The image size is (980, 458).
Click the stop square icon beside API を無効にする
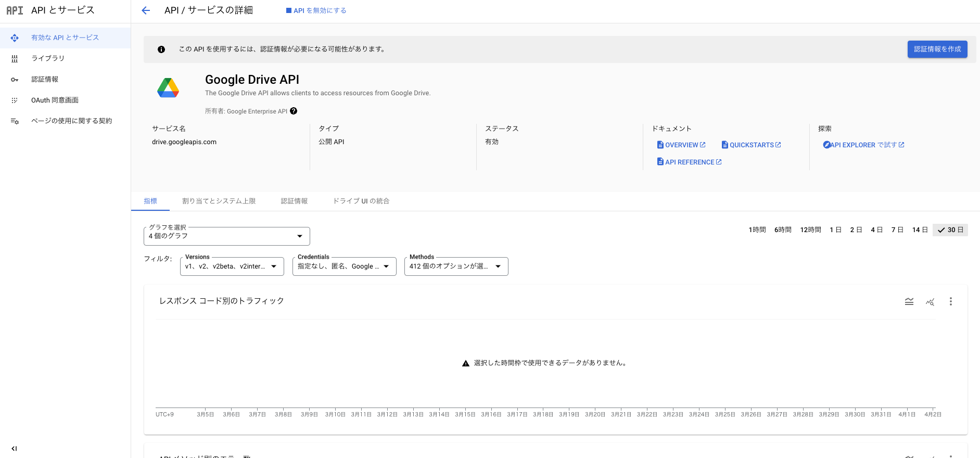pyautogui.click(x=289, y=10)
